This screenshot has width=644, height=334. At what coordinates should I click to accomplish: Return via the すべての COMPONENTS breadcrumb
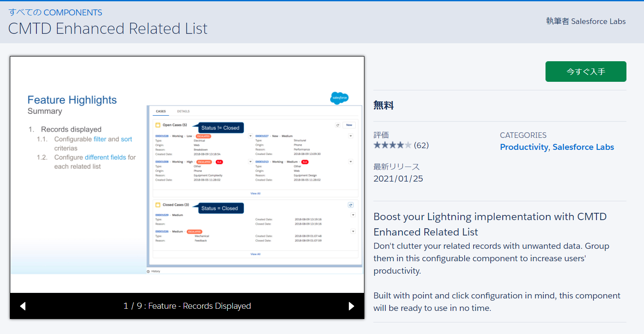point(55,12)
